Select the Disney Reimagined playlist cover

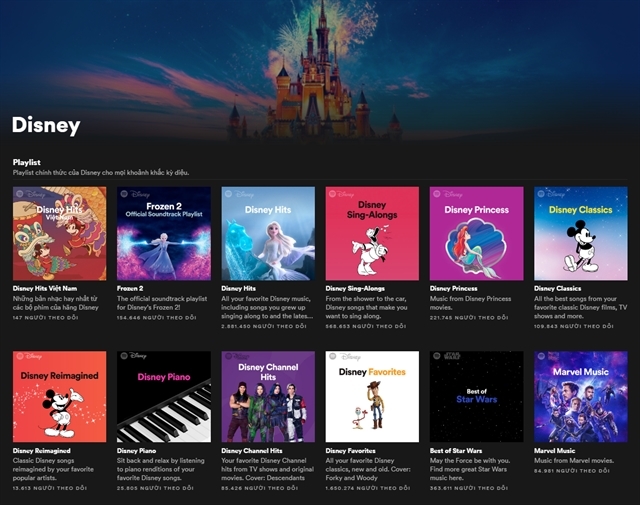click(60, 396)
